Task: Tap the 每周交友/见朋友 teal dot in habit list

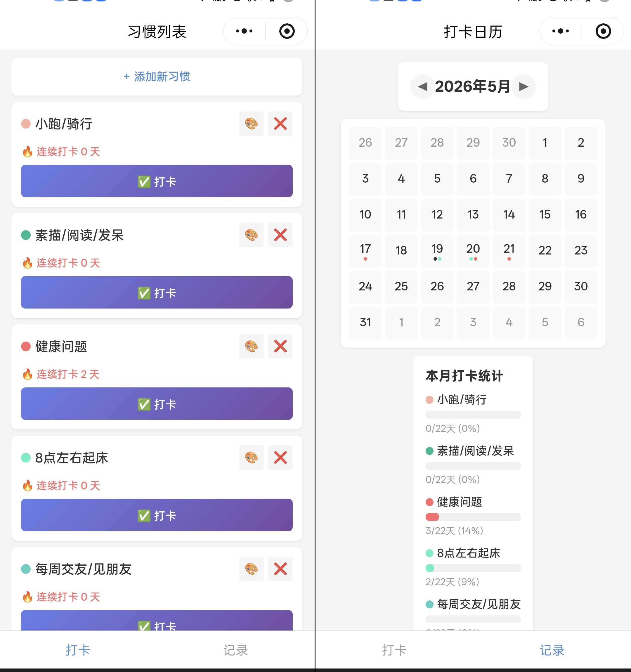Action: pos(26,569)
